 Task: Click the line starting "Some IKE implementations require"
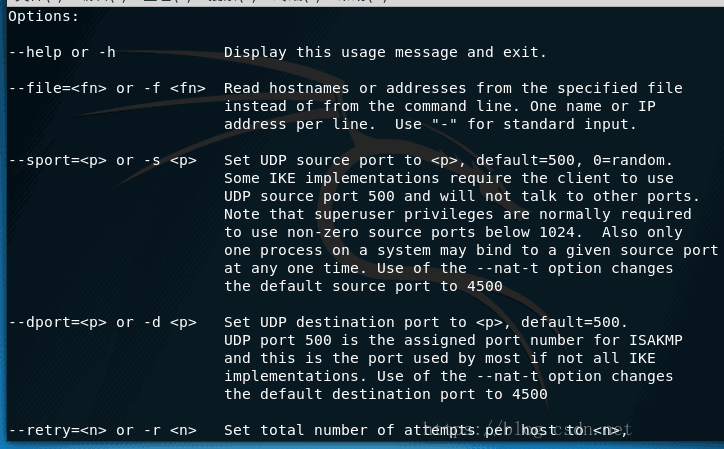click(448, 178)
